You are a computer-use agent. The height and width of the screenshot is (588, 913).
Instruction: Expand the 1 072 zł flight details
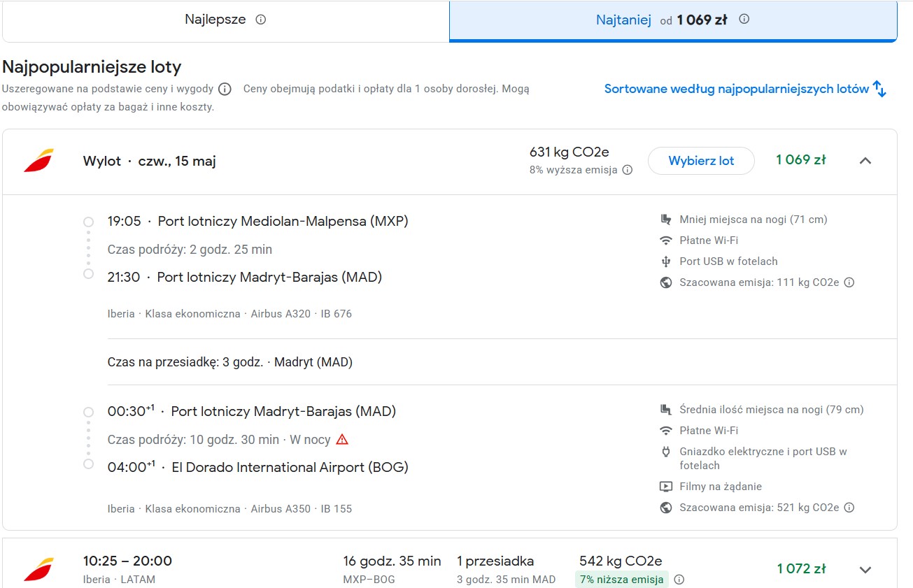(x=865, y=569)
